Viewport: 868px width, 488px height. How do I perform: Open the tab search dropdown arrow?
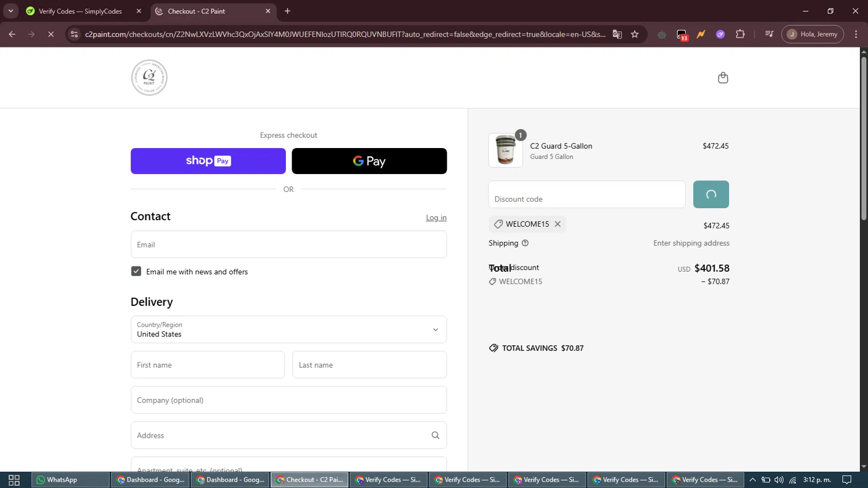(10, 11)
